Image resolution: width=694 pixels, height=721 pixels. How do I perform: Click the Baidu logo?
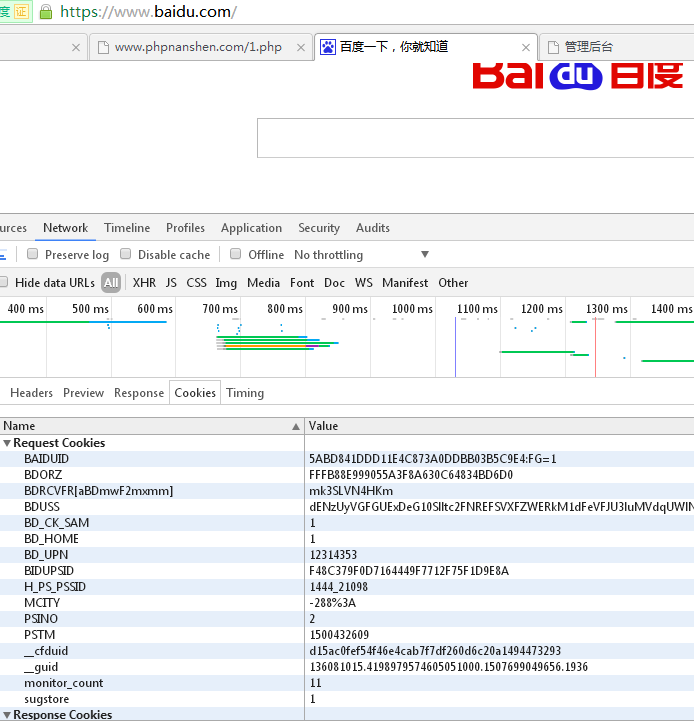click(x=578, y=76)
